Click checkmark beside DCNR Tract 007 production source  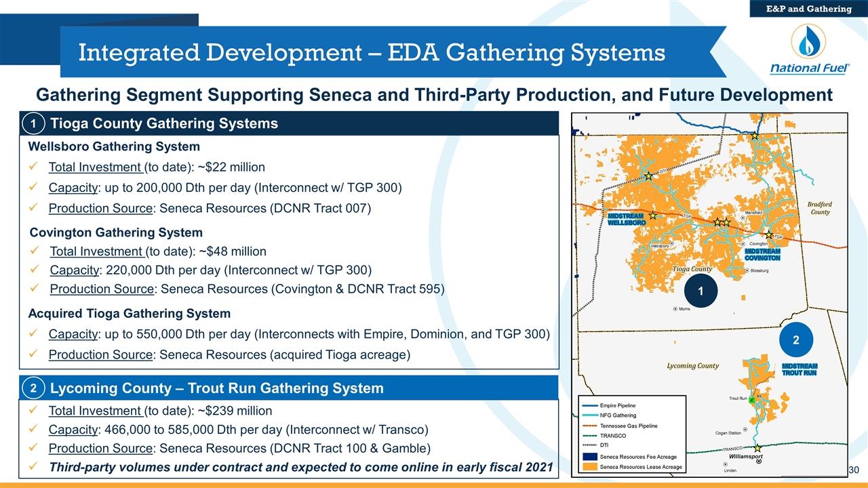[34, 207]
